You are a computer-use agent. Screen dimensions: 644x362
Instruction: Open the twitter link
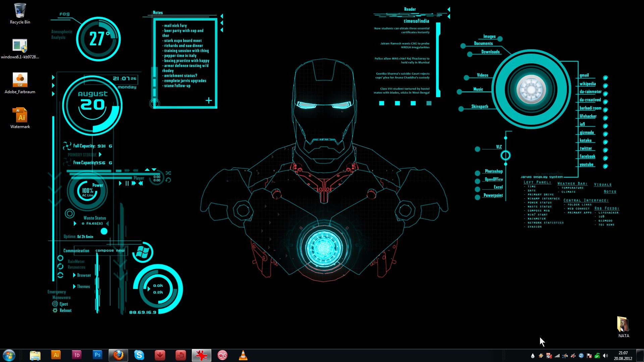(586, 148)
